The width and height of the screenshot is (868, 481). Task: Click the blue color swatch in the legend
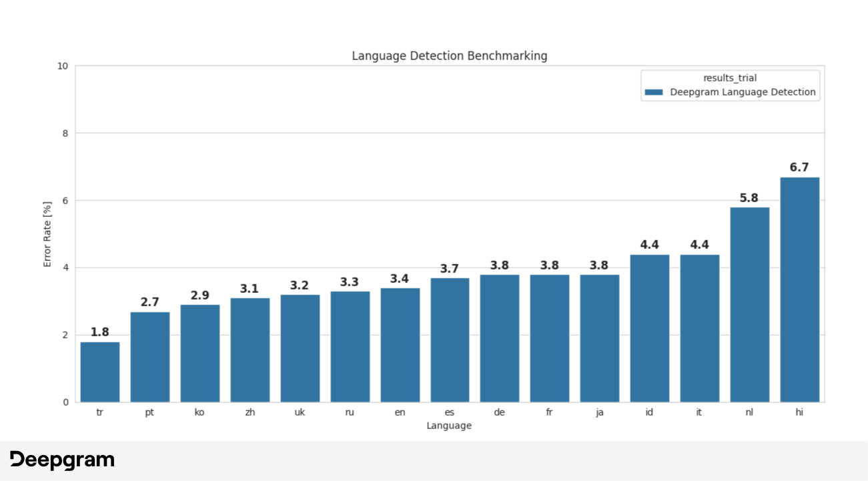[x=655, y=91]
